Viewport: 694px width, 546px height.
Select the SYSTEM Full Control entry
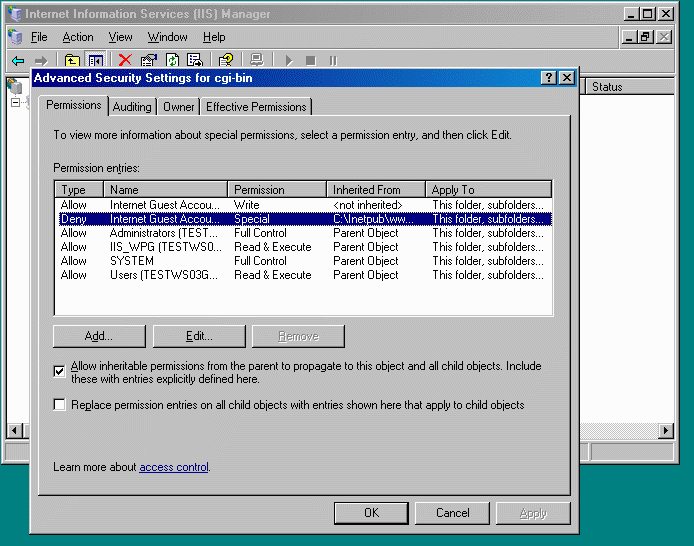[x=303, y=261]
